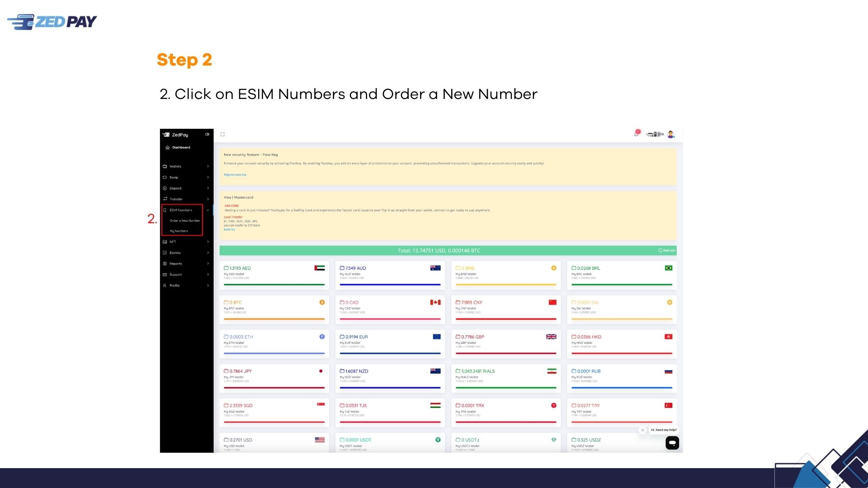Click the Profile person icon
868x488 pixels.
[x=165, y=285]
